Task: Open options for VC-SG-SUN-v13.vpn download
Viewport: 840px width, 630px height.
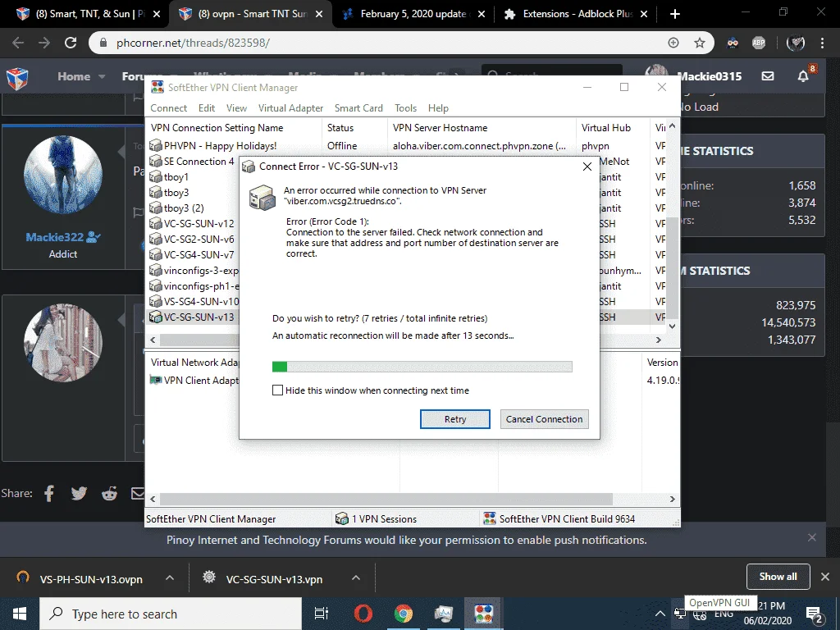Action: point(356,578)
